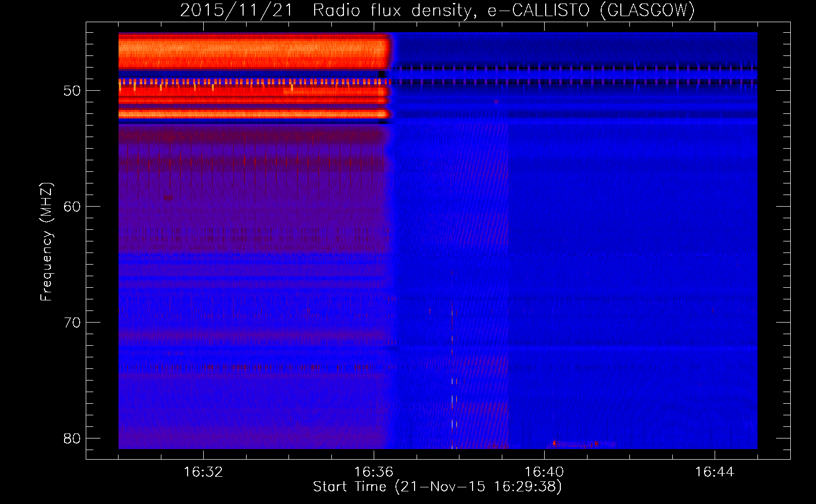Click the 16:32 time tick label
The image size is (816, 504).
tap(203, 472)
